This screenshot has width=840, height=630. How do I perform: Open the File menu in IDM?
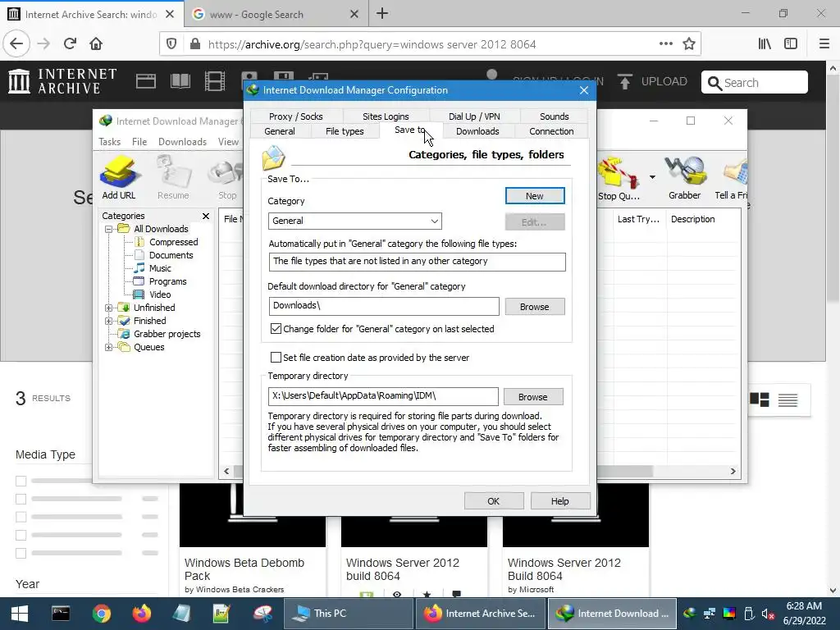click(139, 141)
